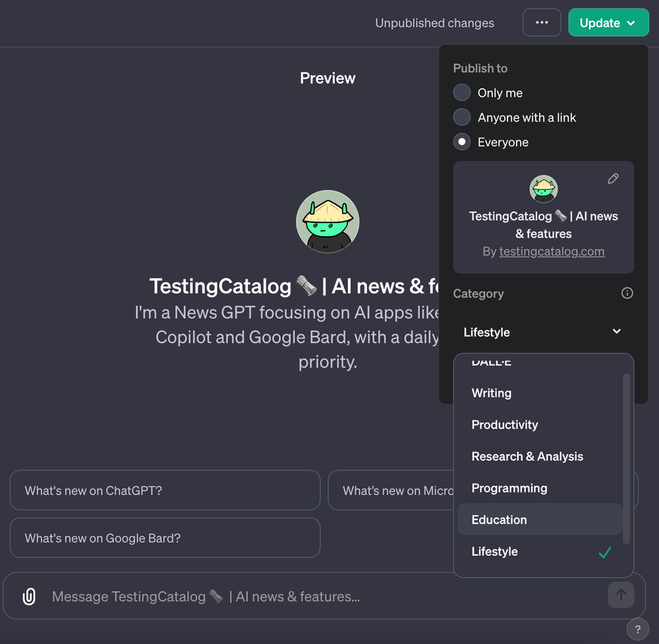This screenshot has width=659, height=644.
Task: Open the testingcatalog.com link
Action: 552,251
